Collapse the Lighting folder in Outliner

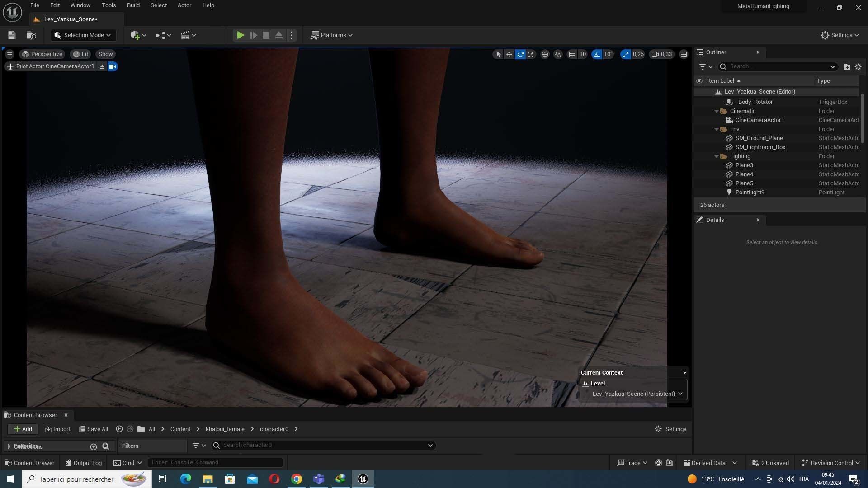pyautogui.click(x=717, y=156)
